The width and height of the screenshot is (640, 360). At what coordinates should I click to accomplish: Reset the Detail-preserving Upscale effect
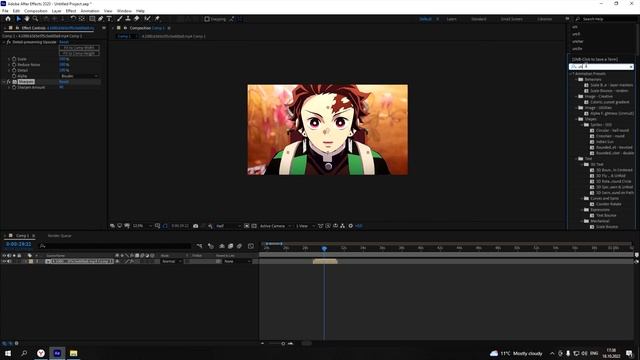click(x=64, y=42)
